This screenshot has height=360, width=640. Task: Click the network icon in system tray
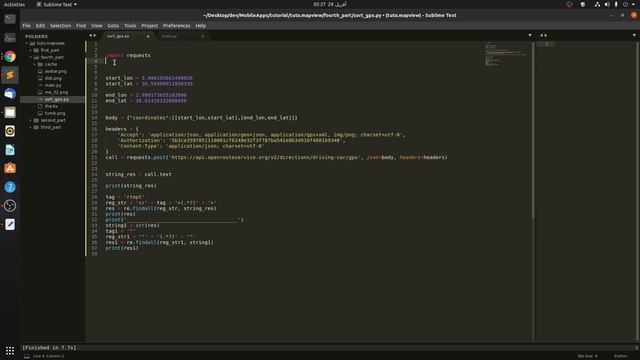pos(597,4)
